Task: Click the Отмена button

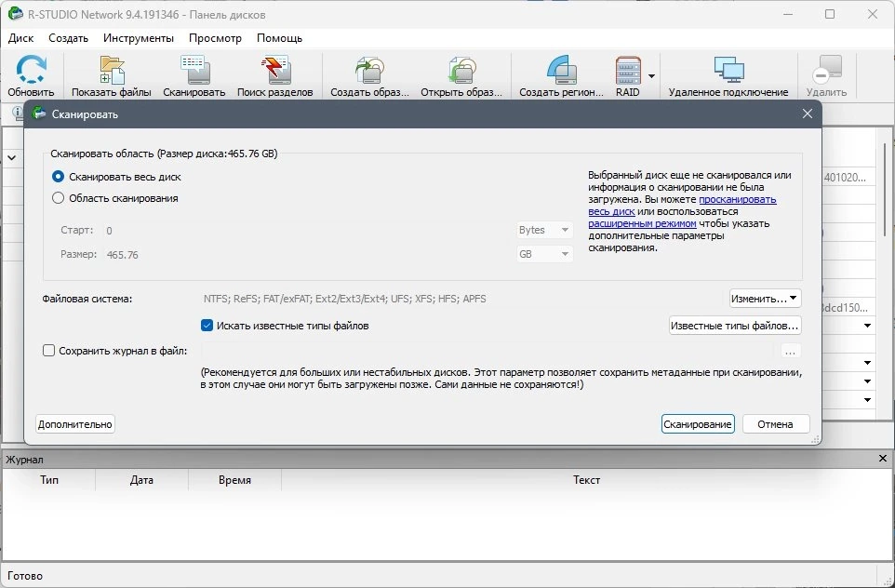Action: coord(775,424)
